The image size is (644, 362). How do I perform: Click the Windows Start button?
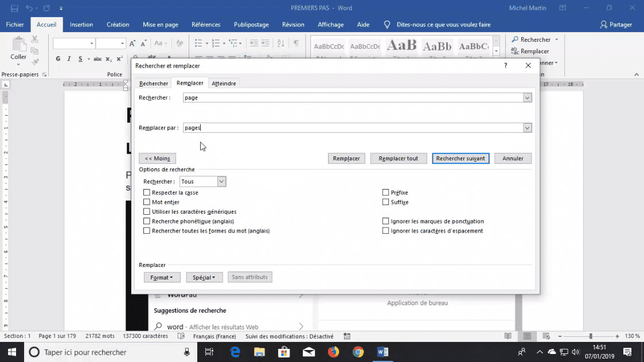tap(12, 352)
